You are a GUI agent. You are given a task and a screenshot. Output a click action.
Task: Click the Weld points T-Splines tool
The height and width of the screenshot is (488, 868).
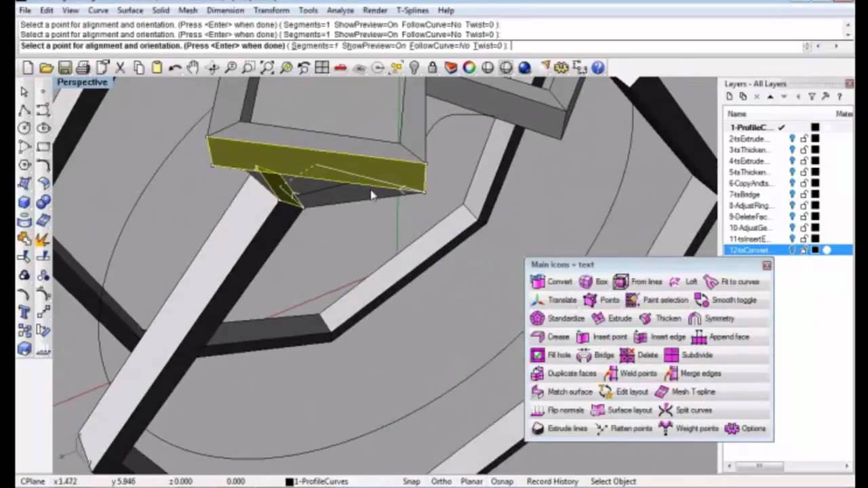(630, 373)
